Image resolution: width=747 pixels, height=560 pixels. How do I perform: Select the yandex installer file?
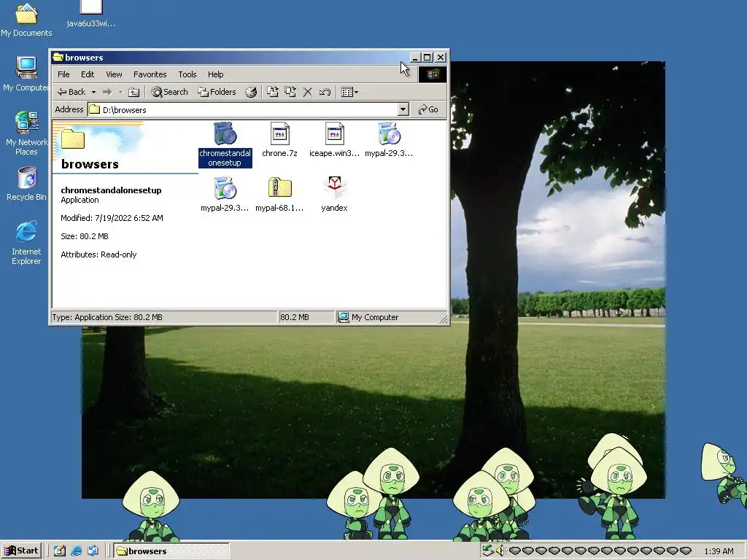tap(334, 195)
